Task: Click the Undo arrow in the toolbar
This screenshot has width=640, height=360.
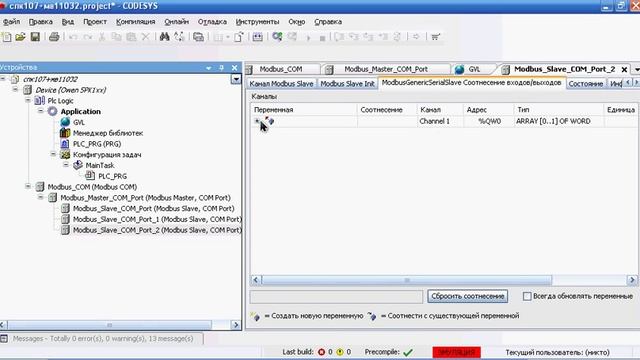Action: pyautogui.click(x=73, y=37)
